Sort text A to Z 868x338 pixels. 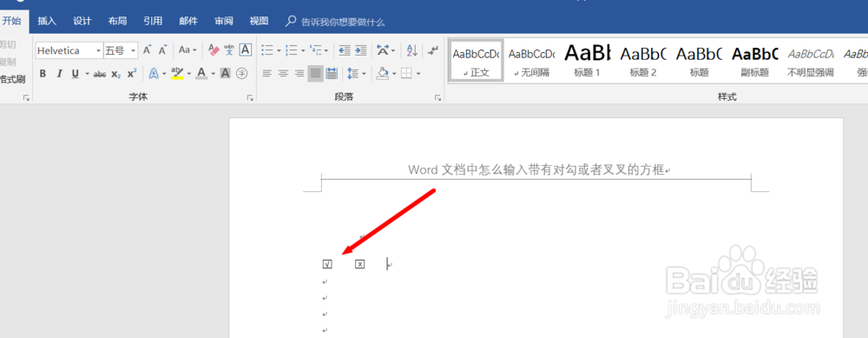411,50
